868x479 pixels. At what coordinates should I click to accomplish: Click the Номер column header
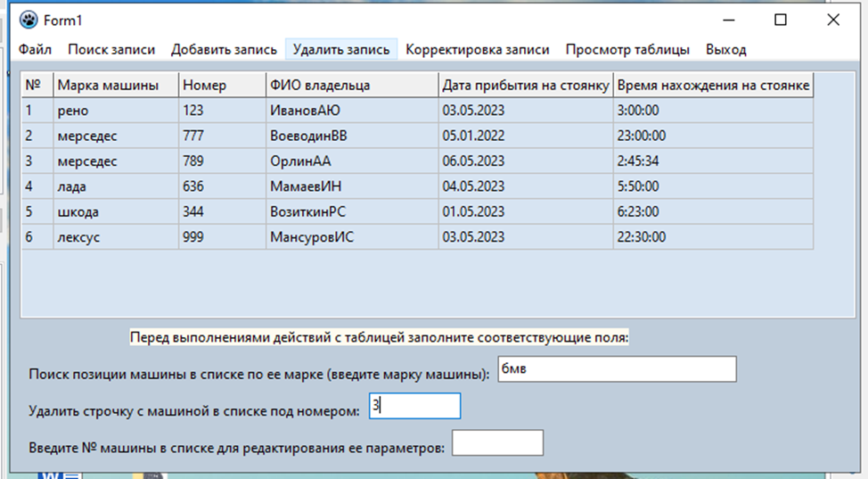[x=204, y=86]
